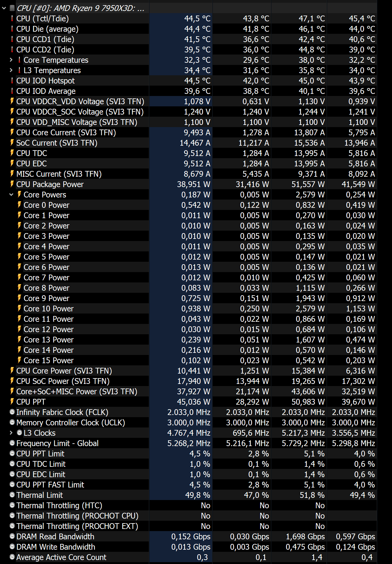Image resolution: width=392 pixels, height=564 pixels.
Task: Click lightning icon beside CPU Core Current
Action: click(x=12, y=132)
